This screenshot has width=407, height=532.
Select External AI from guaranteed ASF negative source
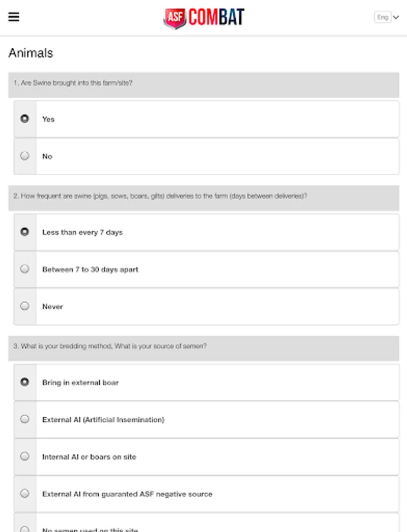pyautogui.click(x=25, y=494)
